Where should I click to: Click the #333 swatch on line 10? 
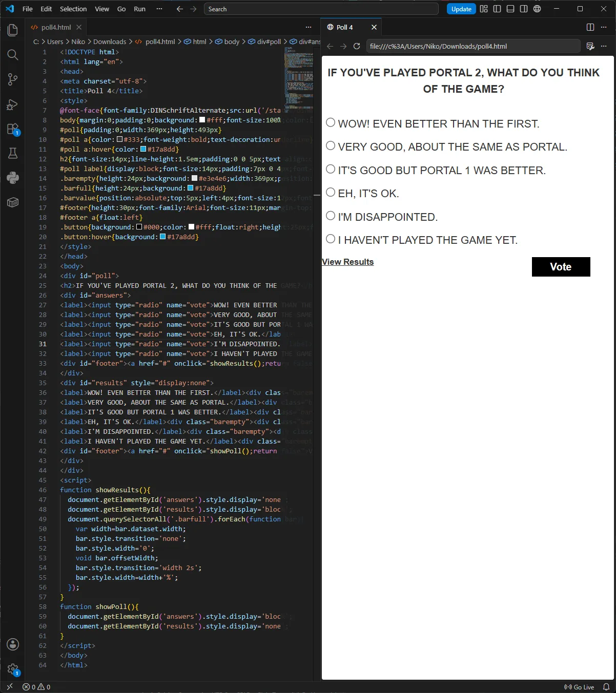click(120, 139)
